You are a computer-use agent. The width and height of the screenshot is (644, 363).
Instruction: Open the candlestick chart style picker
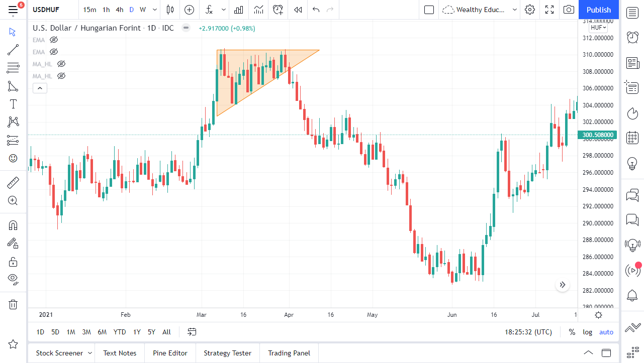(x=170, y=10)
